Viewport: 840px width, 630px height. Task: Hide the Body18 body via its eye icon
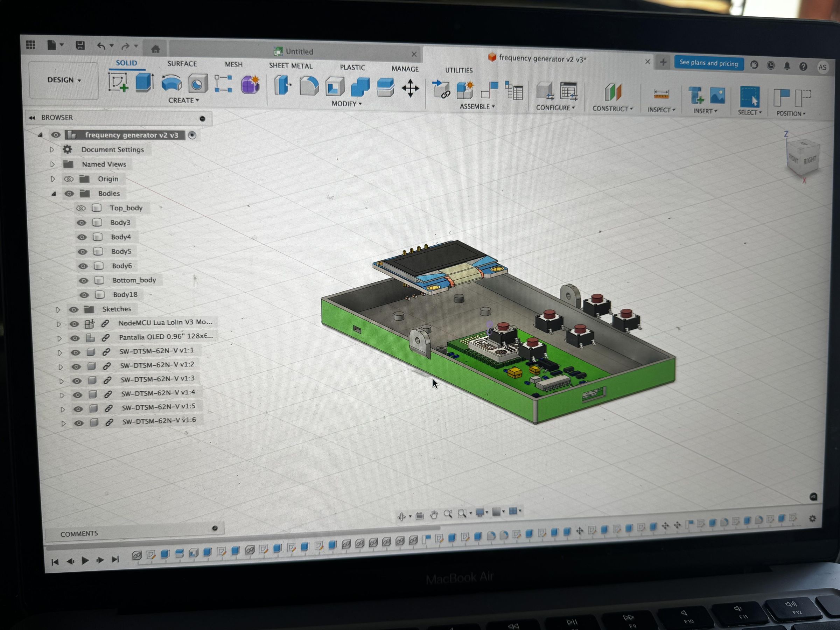pyautogui.click(x=84, y=295)
